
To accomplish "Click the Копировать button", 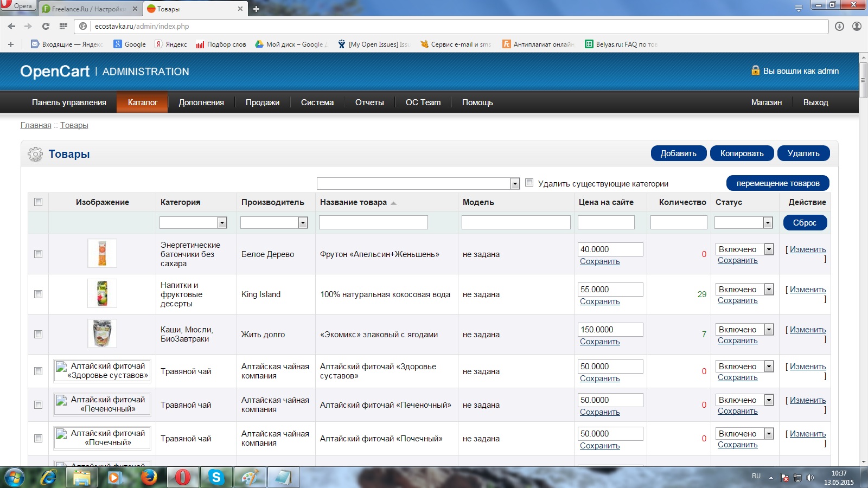I will [x=742, y=153].
